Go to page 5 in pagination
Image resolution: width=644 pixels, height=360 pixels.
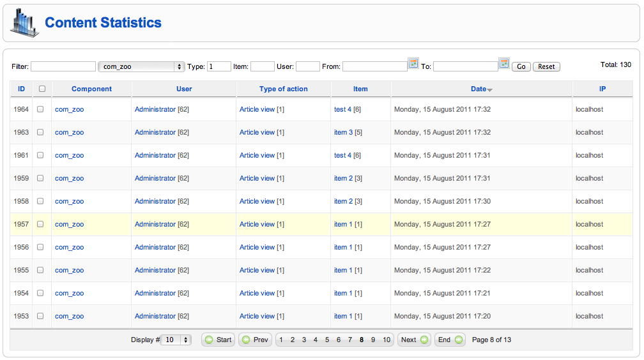click(327, 340)
